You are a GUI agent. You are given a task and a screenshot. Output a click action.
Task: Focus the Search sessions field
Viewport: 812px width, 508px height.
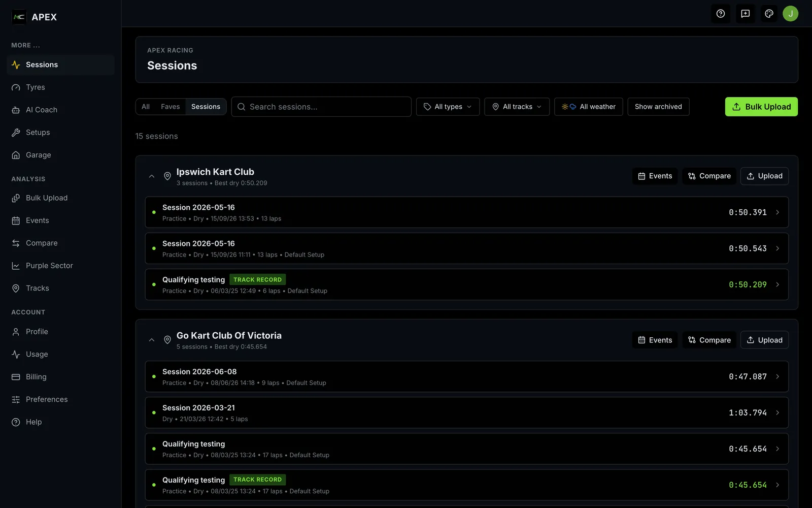click(321, 107)
